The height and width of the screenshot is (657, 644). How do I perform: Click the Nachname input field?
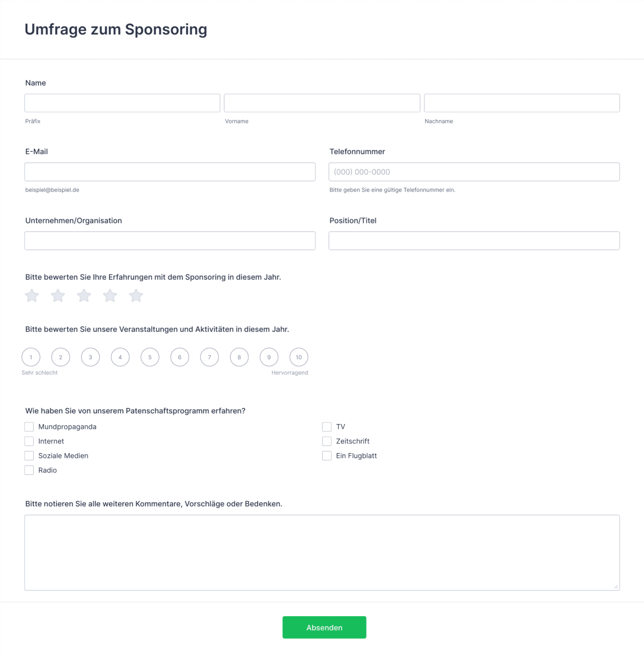[x=522, y=103]
